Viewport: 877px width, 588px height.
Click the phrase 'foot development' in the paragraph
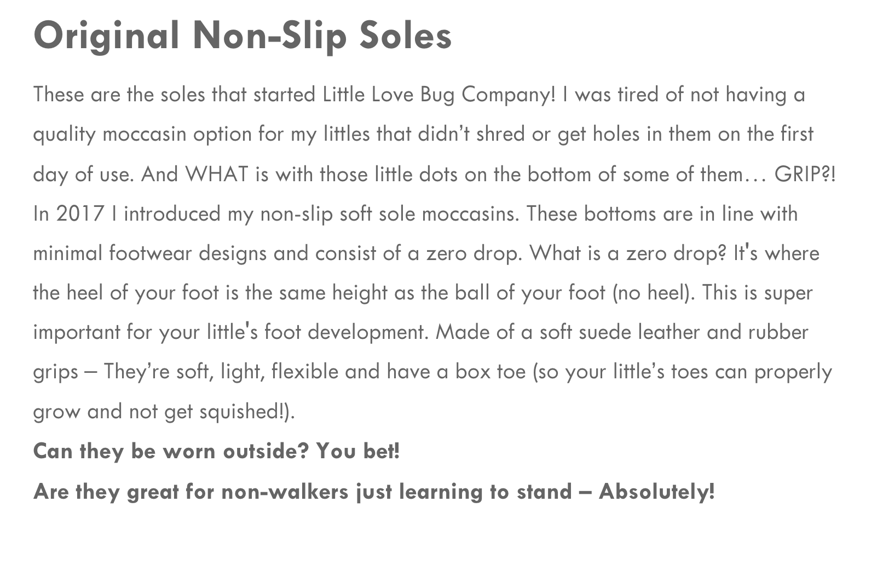point(346,332)
